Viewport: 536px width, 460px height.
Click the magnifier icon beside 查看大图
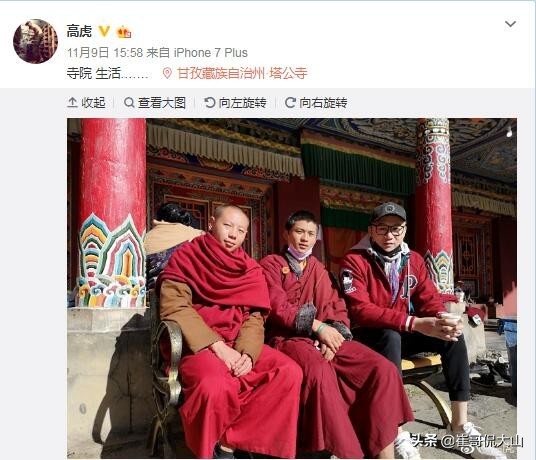[129, 103]
